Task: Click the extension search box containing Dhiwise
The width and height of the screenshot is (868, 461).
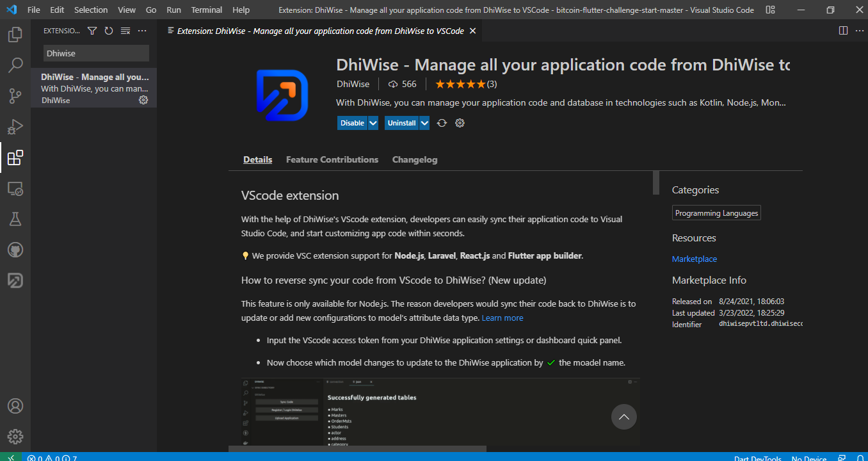Action: point(96,53)
